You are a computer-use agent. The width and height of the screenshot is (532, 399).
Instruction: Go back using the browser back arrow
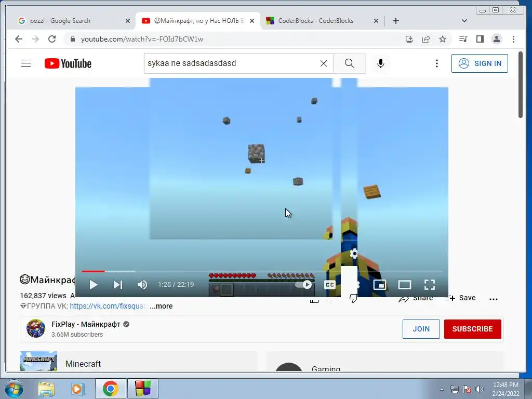(19, 39)
